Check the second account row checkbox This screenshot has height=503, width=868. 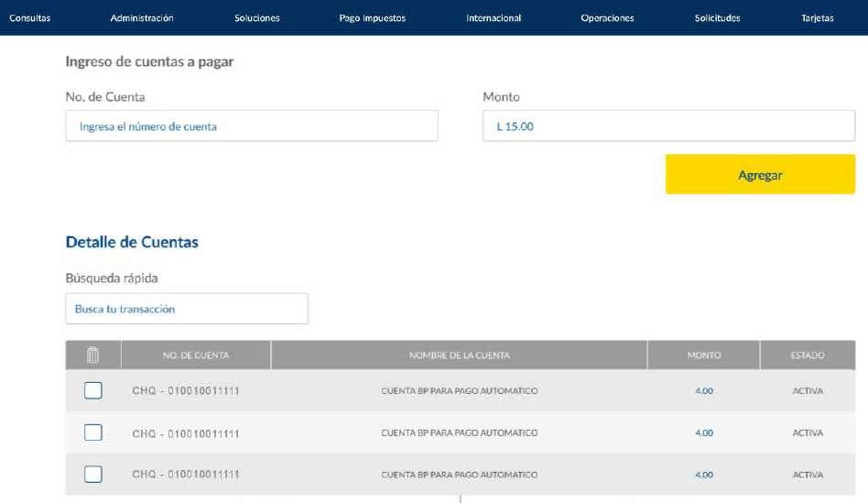click(x=93, y=432)
